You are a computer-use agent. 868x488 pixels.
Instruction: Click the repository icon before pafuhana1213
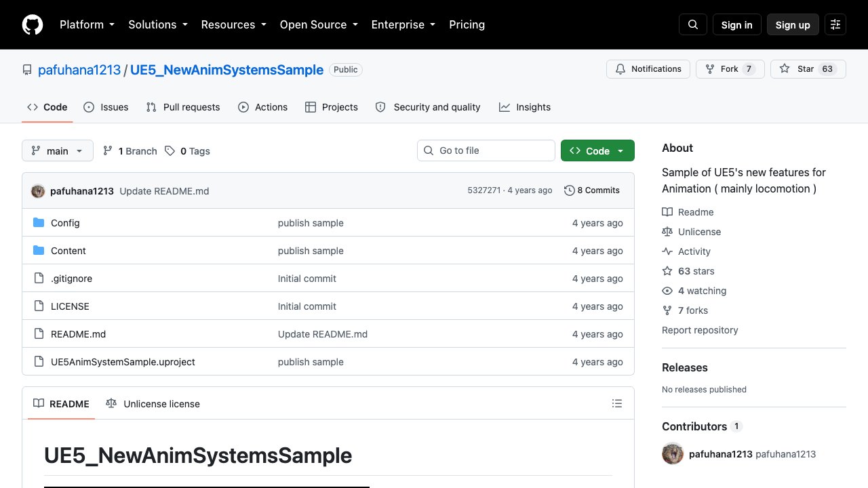pyautogui.click(x=27, y=70)
